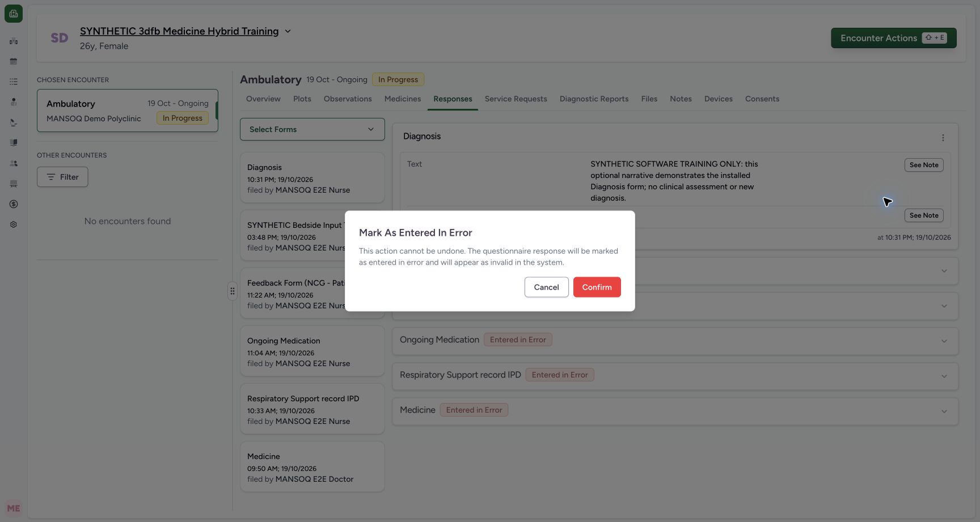Open the Consents tab
Image resolution: width=980 pixels, height=522 pixels.
[x=762, y=99]
